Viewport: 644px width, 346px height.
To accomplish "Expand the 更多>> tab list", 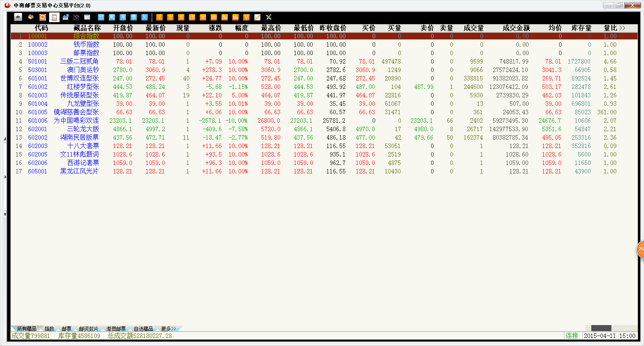I will tap(168, 329).
